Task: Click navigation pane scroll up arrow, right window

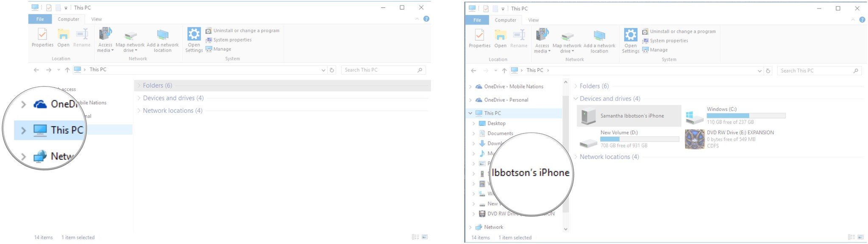Action: coord(565,82)
